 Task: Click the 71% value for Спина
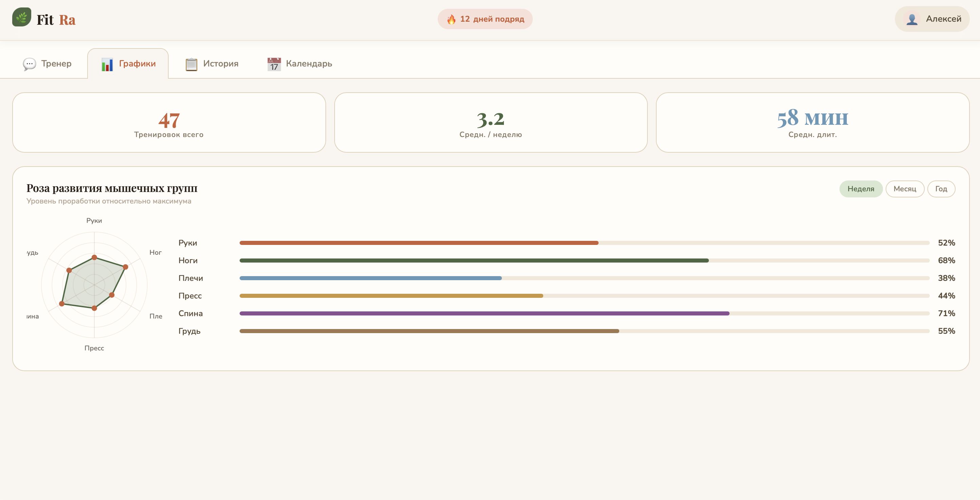(x=946, y=314)
